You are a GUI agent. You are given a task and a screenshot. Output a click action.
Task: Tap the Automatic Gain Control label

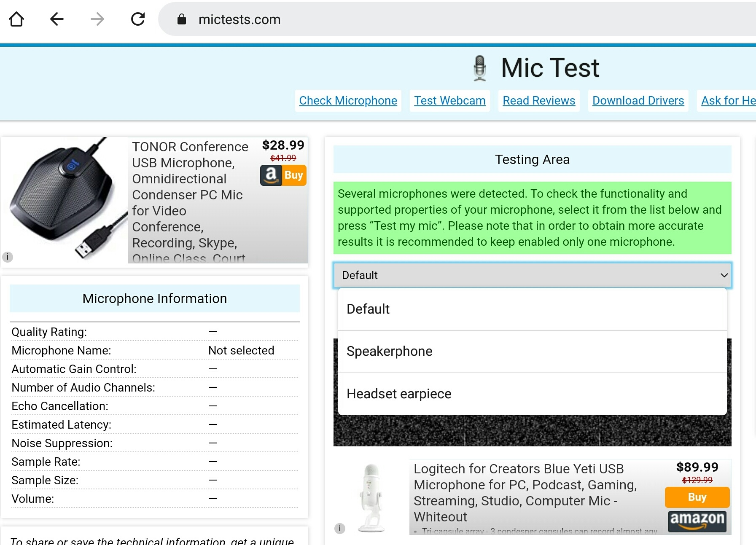(x=74, y=369)
